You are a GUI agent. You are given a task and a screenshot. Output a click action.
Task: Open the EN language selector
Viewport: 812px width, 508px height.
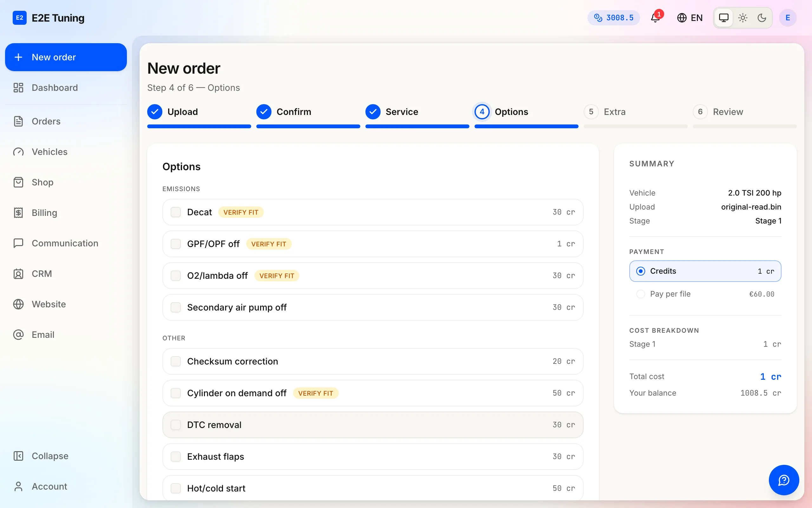(x=690, y=18)
